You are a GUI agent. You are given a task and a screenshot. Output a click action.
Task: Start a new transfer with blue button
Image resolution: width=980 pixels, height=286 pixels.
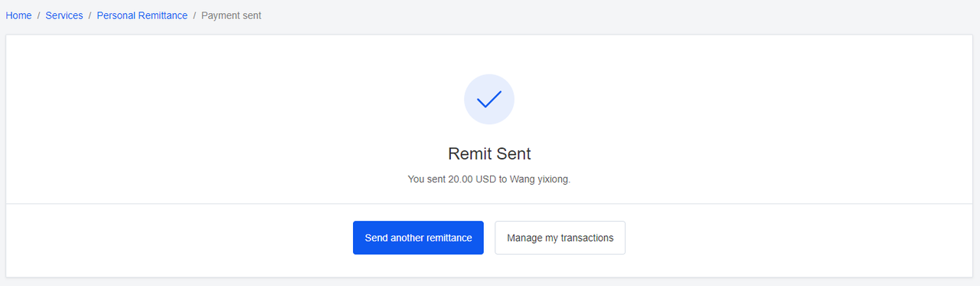[x=418, y=238]
